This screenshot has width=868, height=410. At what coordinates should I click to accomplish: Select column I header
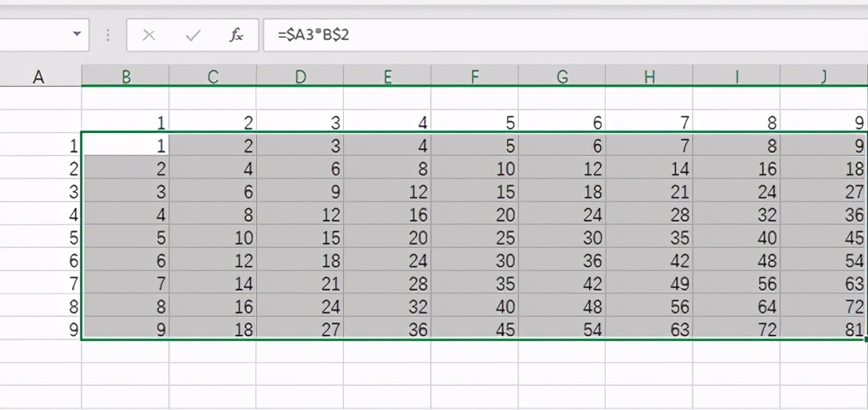pyautogui.click(x=736, y=77)
